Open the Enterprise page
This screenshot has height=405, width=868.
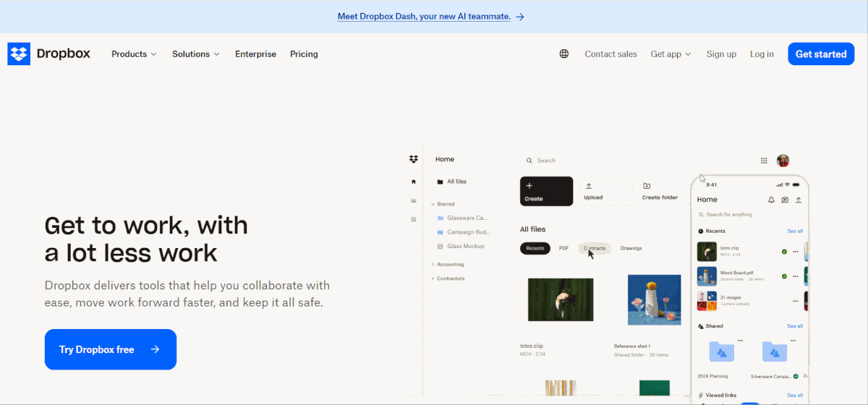(x=255, y=54)
